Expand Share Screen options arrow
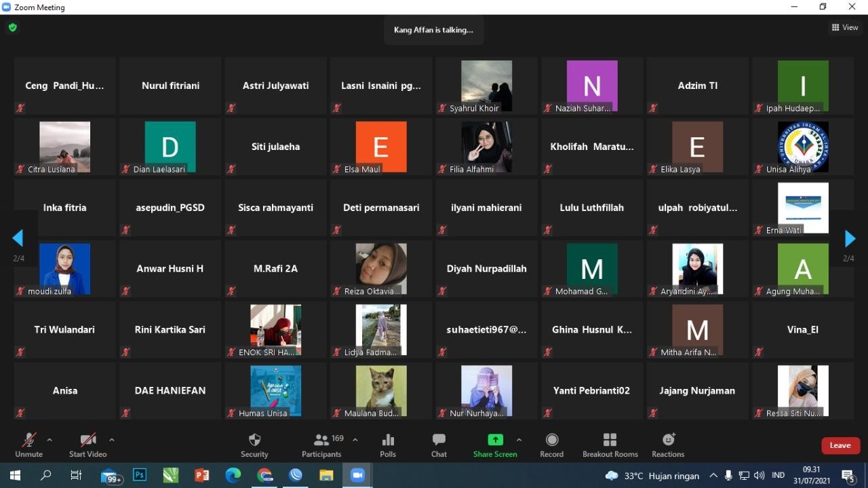The height and width of the screenshot is (488, 868). [519, 440]
